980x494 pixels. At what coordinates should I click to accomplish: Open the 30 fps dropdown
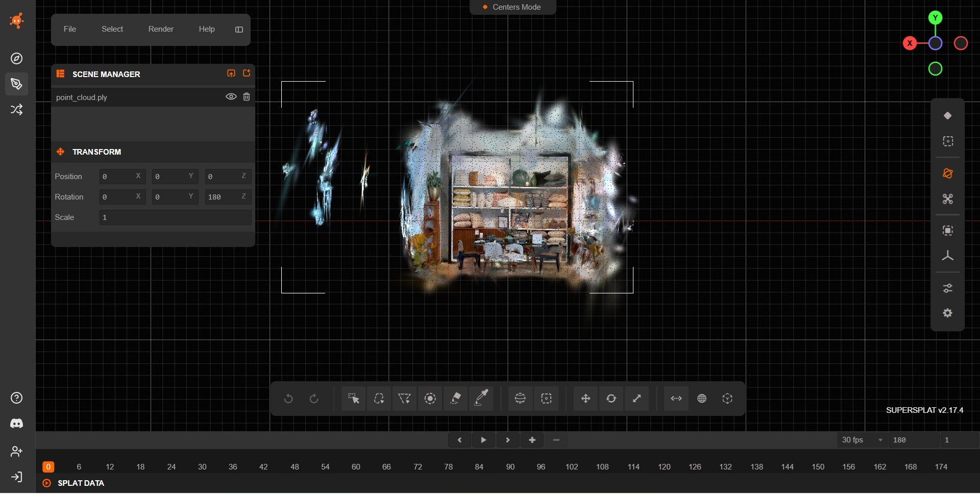coord(862,440)
